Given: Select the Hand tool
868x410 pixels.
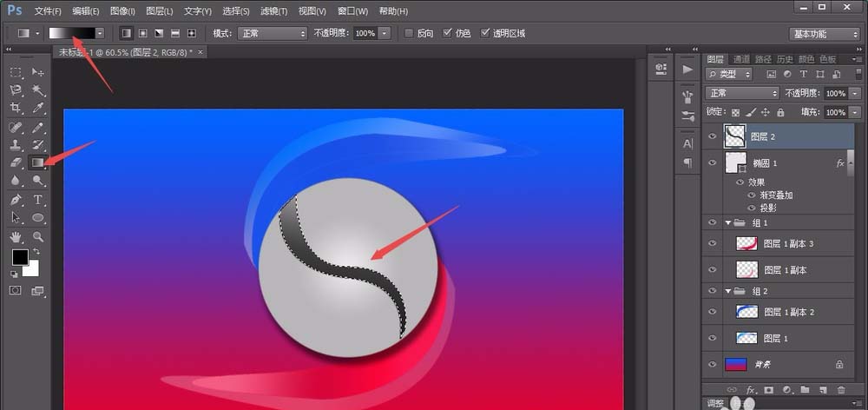Looking at the screenshot, I should click(16, 236).
